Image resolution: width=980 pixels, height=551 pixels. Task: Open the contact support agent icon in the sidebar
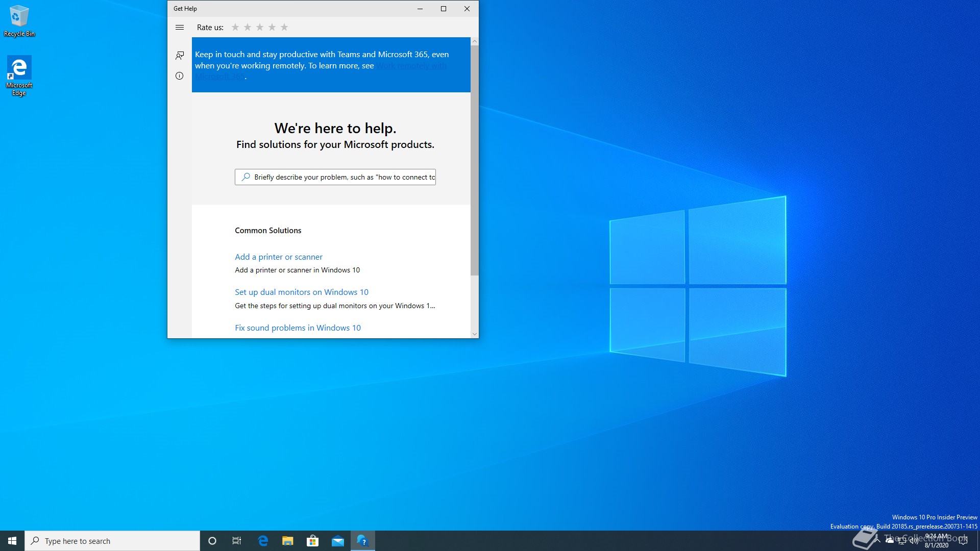point(180,55)
